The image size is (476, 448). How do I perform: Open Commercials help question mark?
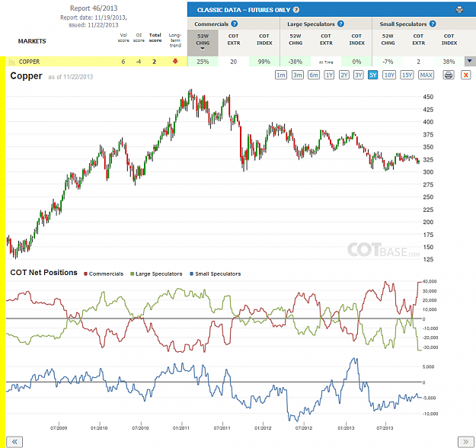pyautogui.click(x=234, y=24)
